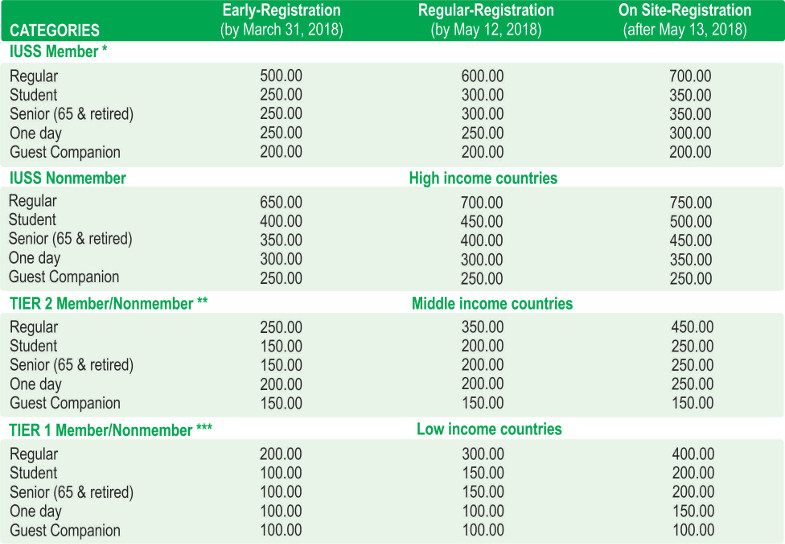Click One day row under IUSS Nonmember
This screenshot has width=785, height=544.
[36, 258]
